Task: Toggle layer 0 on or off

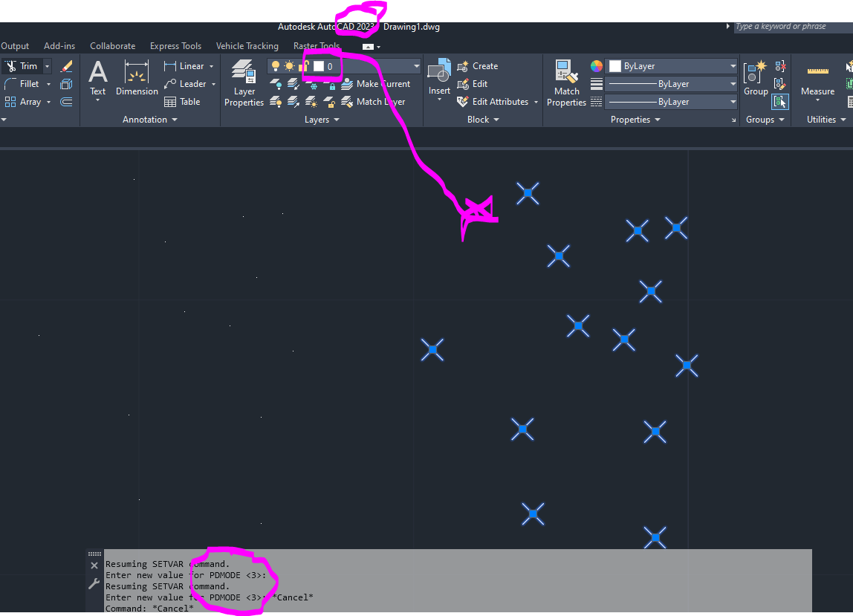Action: point(276,65)
